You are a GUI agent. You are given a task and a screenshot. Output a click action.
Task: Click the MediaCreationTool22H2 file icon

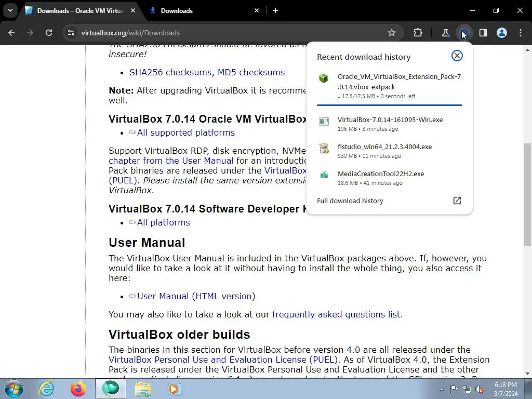coord(324,175)
